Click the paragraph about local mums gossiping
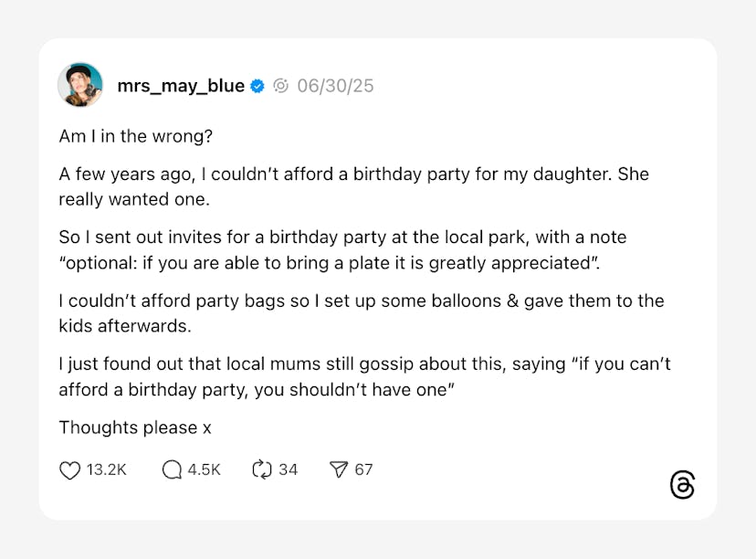The height and width of the screenshot is (559, 756). [364, 376]
